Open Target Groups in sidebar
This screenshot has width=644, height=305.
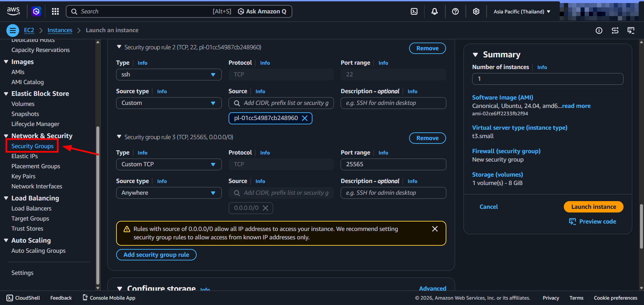tap(30, 219)
